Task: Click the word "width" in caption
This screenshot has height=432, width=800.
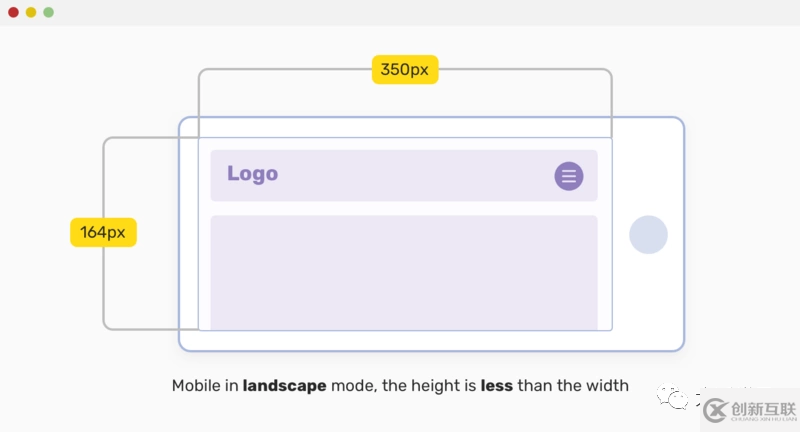Action: click(x=608, y=386)
